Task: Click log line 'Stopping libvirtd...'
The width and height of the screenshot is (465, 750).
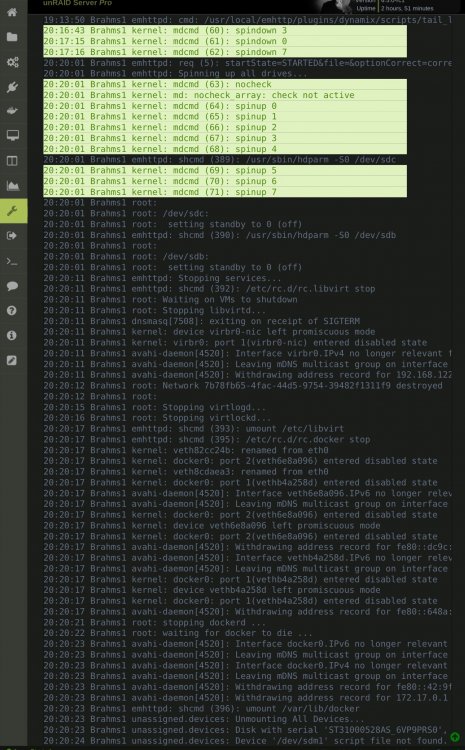Action: [x=155, y=310]
